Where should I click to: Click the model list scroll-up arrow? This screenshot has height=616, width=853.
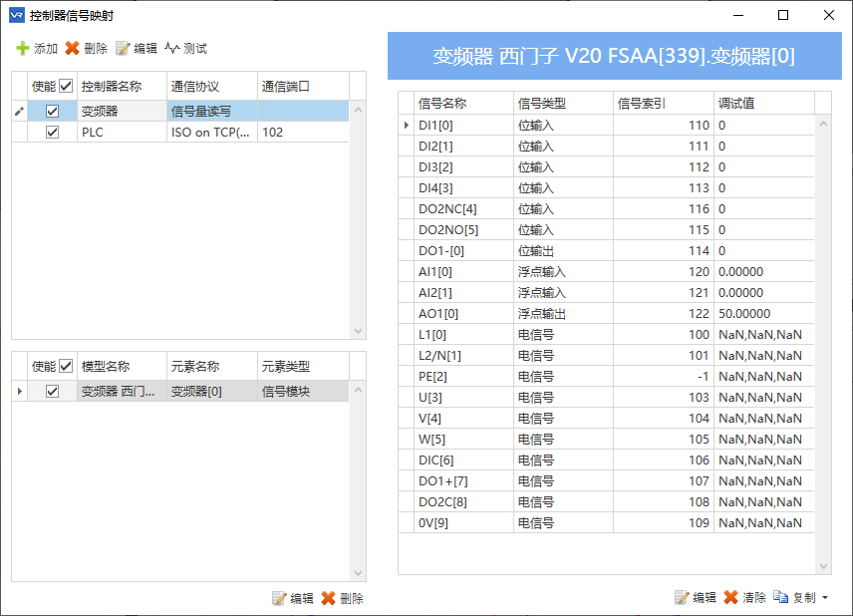pyautogui.click(x=358, y=390)
